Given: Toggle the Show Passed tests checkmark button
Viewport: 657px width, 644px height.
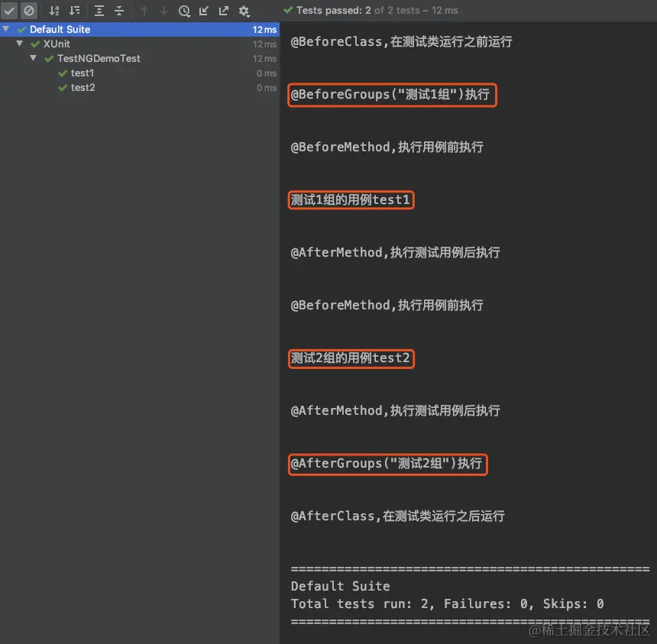Looking at the screenshot, I should (9, 11).
